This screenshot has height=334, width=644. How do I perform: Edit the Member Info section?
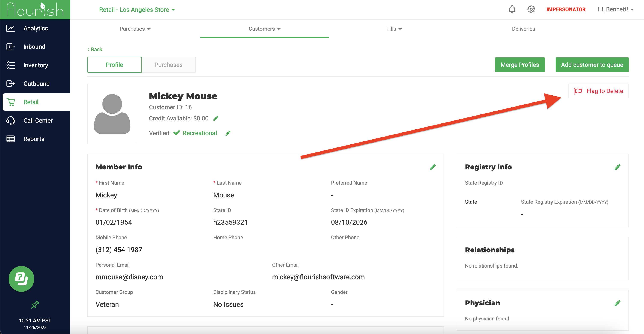click(x=433, y=167)
